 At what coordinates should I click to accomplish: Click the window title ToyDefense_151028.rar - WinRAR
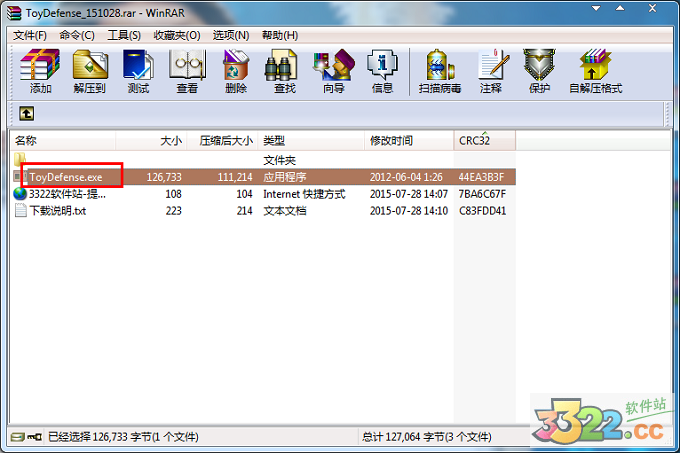point(105,13)
